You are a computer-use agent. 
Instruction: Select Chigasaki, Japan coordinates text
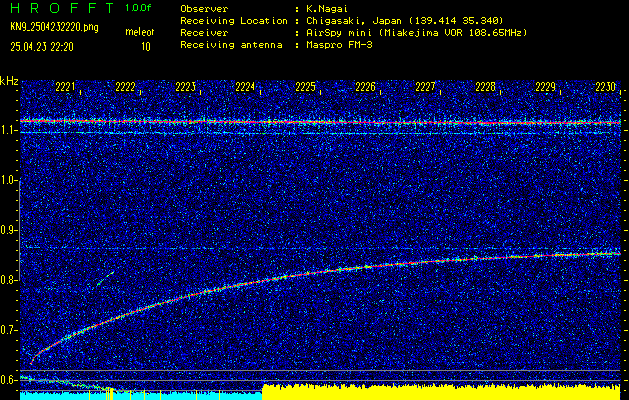(x=404, y=20)
